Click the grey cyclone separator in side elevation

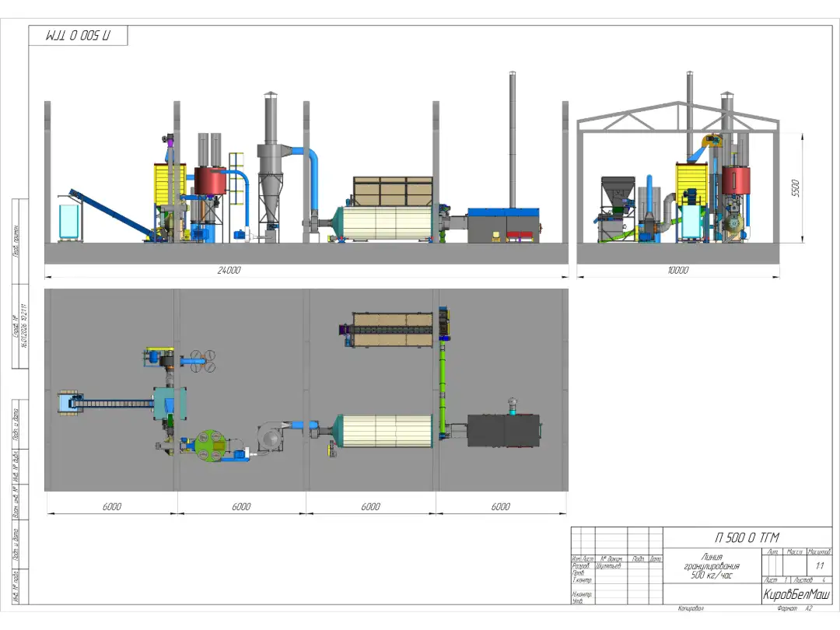[271, 179]
